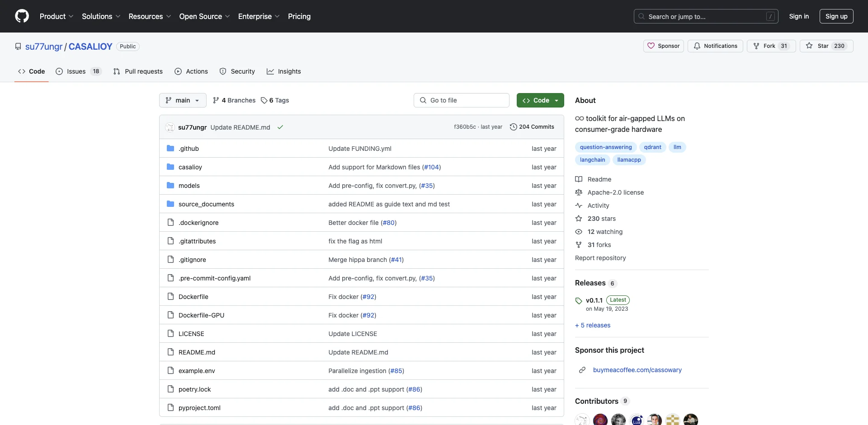Click the pyproject.toml file icon
This screenshot has height=425, width=868.
click(x=170, y=408)
